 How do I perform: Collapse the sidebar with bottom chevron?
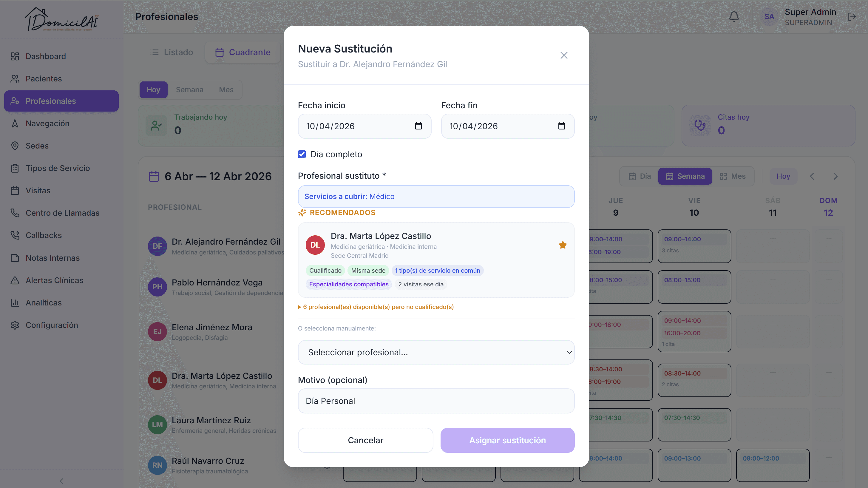point(61,481)
